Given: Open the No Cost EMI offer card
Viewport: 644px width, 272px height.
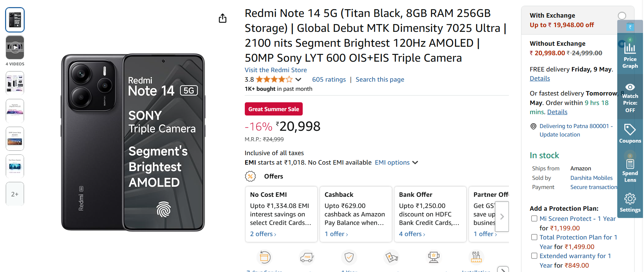Looking at the screenshot, I should [x=281, y=214].
